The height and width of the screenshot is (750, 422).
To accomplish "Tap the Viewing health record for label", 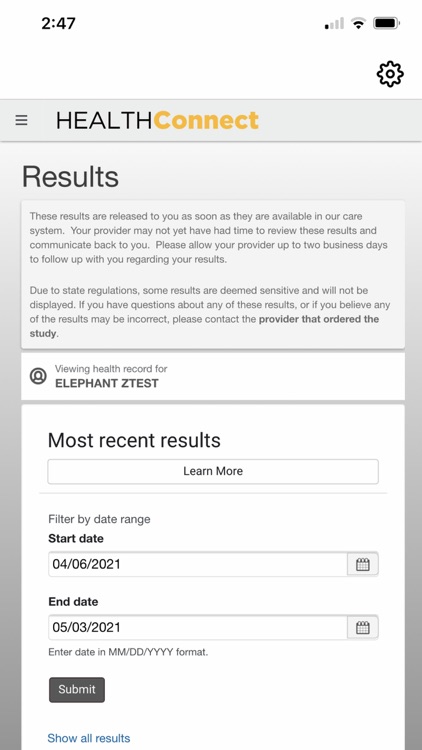I will click(111, 369).
